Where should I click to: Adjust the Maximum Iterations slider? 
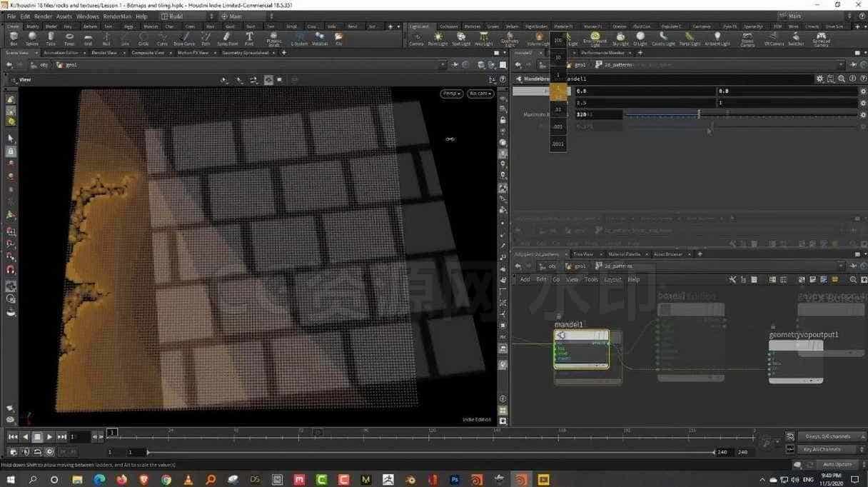point(741,114)
